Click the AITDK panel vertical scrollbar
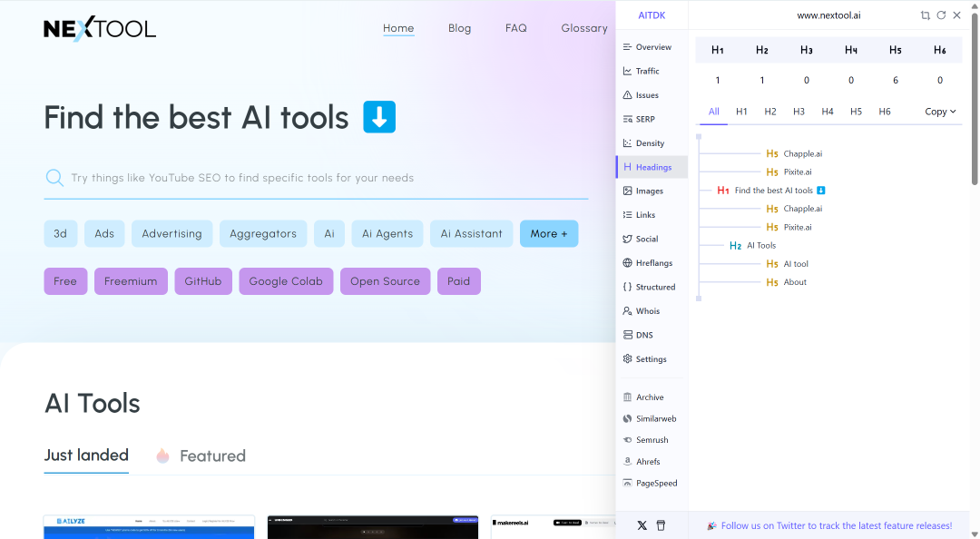 [x=975, y=99]
